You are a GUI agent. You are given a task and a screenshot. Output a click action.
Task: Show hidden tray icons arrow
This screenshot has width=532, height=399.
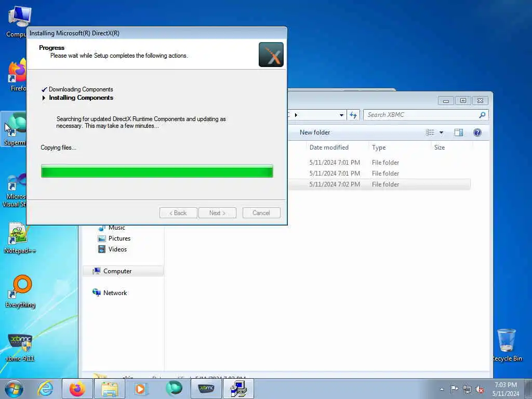tap(442, 389)
